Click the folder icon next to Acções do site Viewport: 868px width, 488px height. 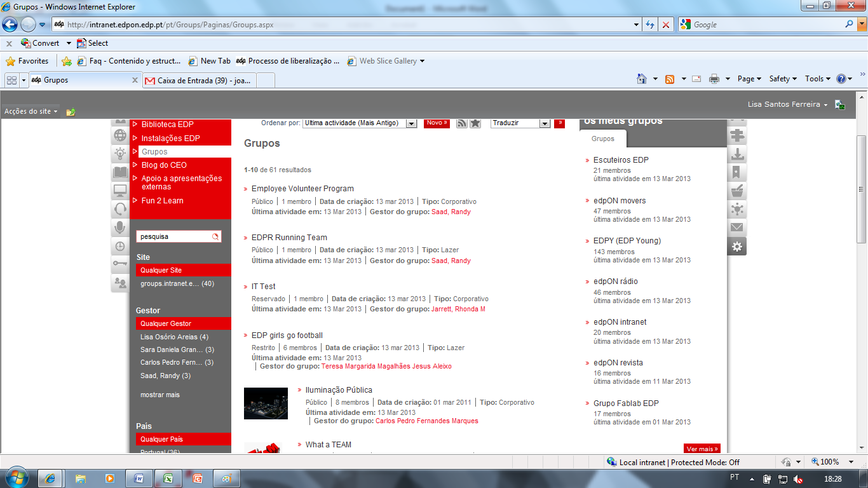pos(71,112)
